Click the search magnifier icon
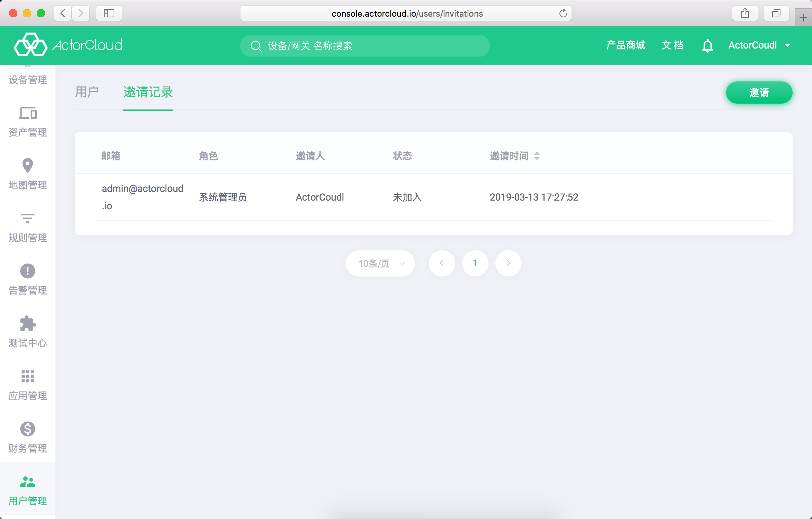Image resolution: width=812 pixels, height=519 pixels. click(x=256, y=46)
